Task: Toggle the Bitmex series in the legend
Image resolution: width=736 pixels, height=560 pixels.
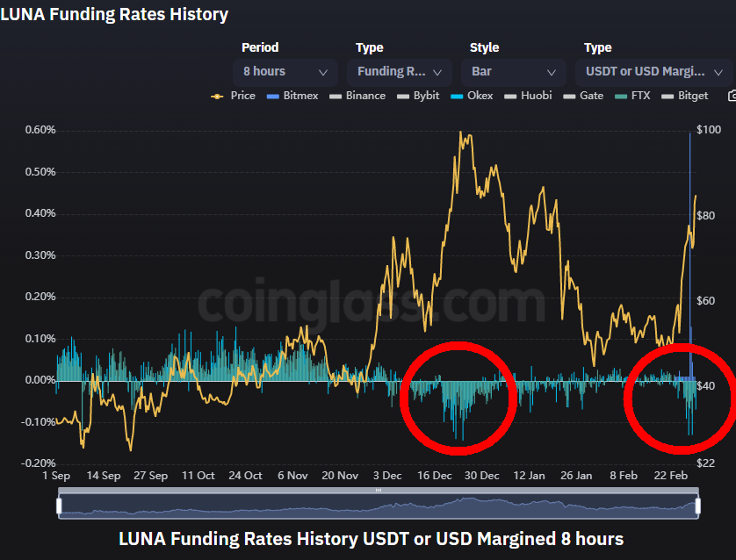Action: click(x=292, y=96)
